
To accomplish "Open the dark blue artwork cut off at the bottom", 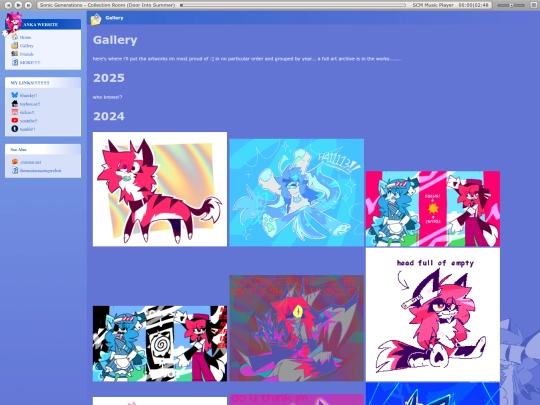I will click(x=433, y=394).
